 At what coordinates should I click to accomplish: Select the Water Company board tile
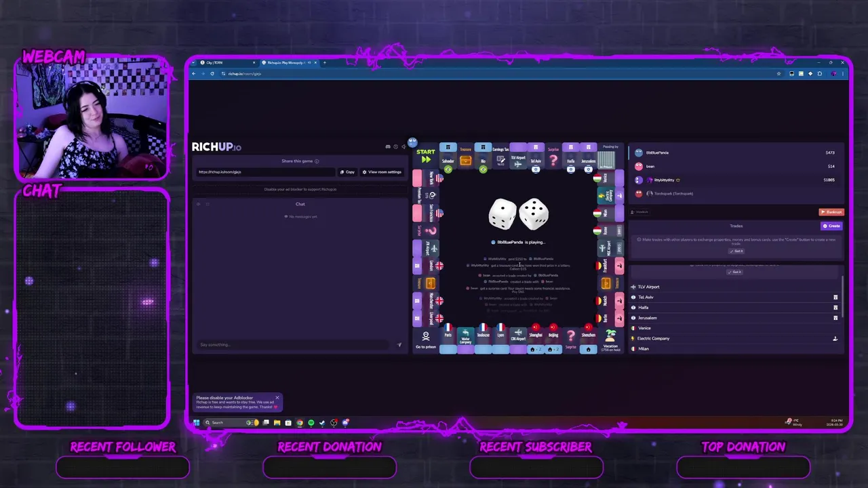coord(465,340)
